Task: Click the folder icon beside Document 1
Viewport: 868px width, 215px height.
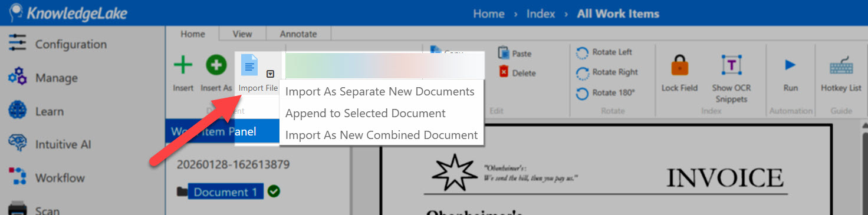Action: pos(182,191)
